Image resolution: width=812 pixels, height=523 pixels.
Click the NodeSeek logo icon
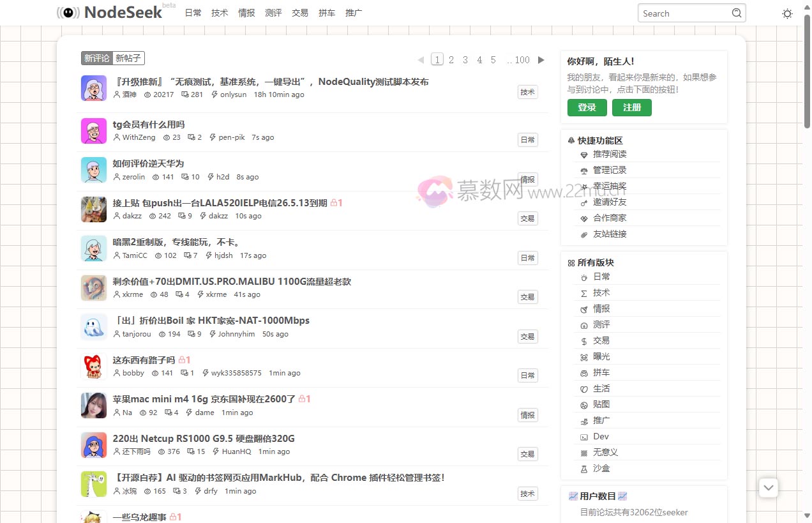tap(68, 13)
